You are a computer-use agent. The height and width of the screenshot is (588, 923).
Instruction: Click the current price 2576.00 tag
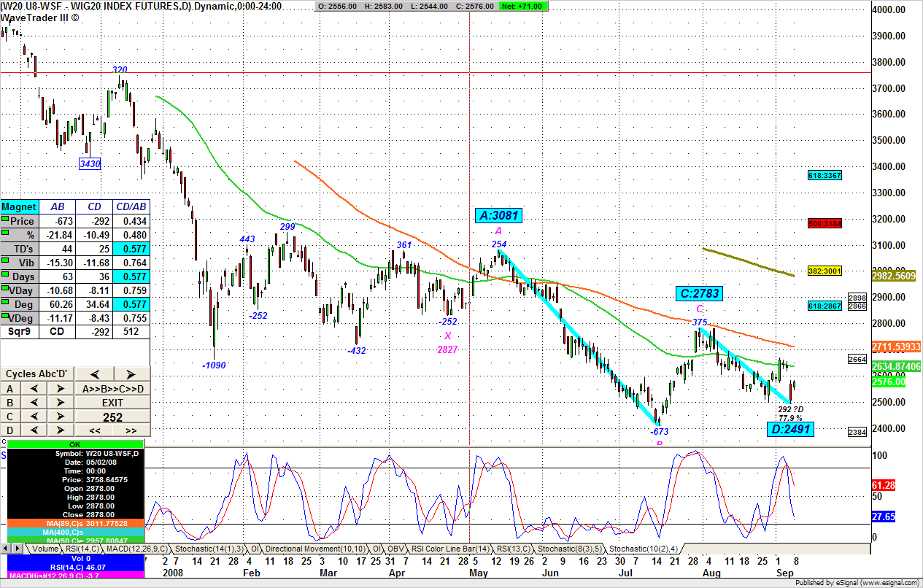click(889, 382)
